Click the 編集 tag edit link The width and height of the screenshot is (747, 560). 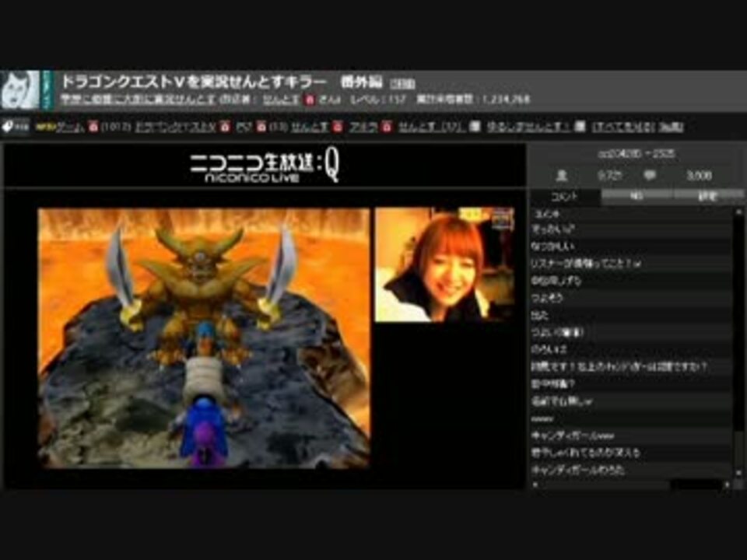click(671, 127)
